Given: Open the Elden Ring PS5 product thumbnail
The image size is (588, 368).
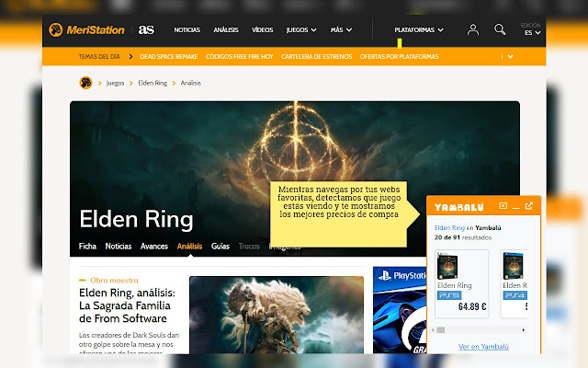Looking at the screenshot, I should [447, 266].
